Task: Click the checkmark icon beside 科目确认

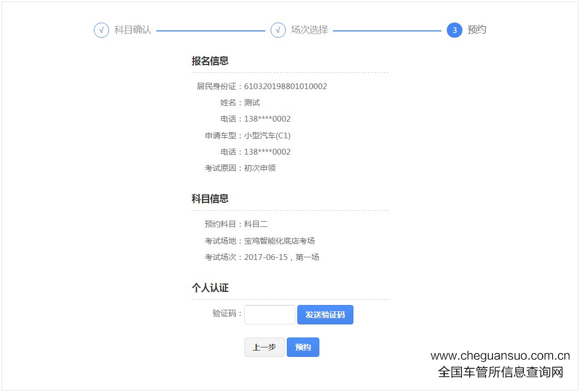Action: (101, 30)
